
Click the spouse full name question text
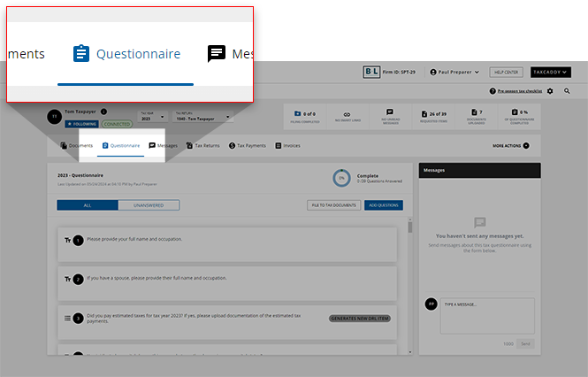(x=157, y=278)
